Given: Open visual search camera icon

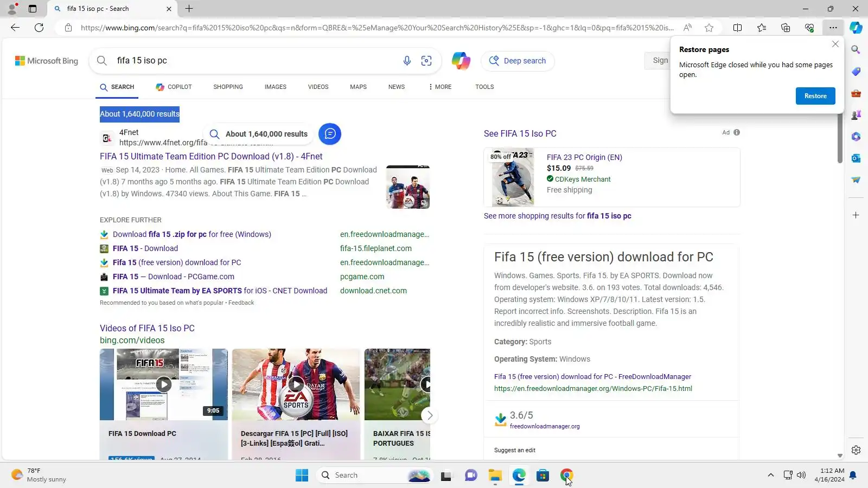Looking at the screenshot, I should [x=426, y=61].
